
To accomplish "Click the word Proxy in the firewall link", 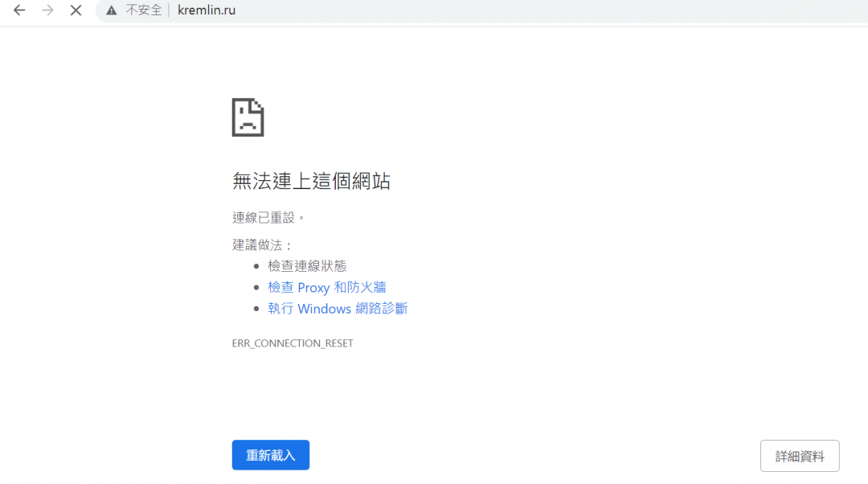I will click(314, 287).
